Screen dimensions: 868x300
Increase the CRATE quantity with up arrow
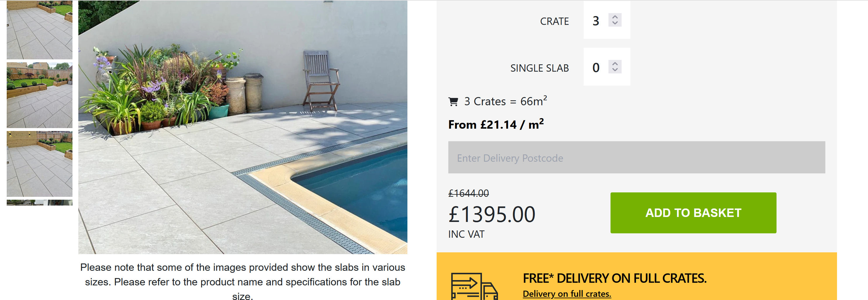click(615, 17)
